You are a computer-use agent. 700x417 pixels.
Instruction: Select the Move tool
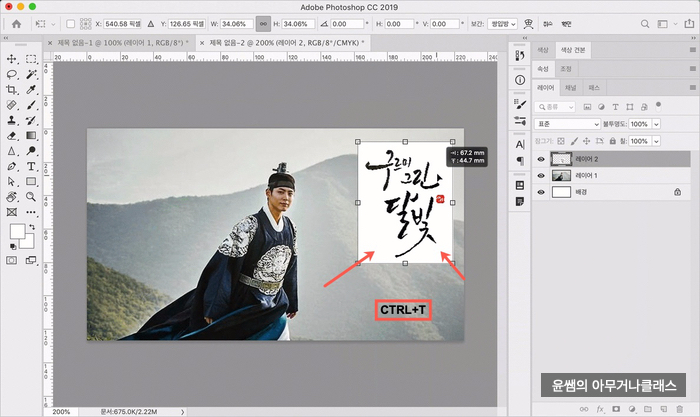click(x=12, y=59)
